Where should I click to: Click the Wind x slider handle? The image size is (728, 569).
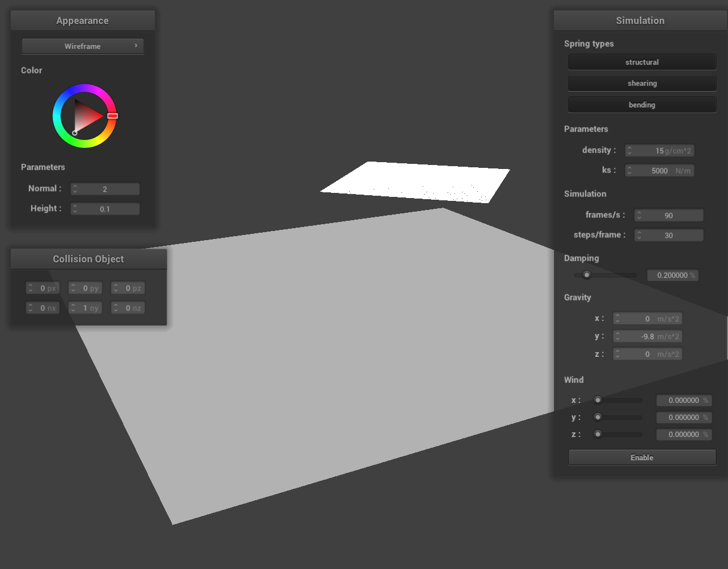[x=598, y=400]
